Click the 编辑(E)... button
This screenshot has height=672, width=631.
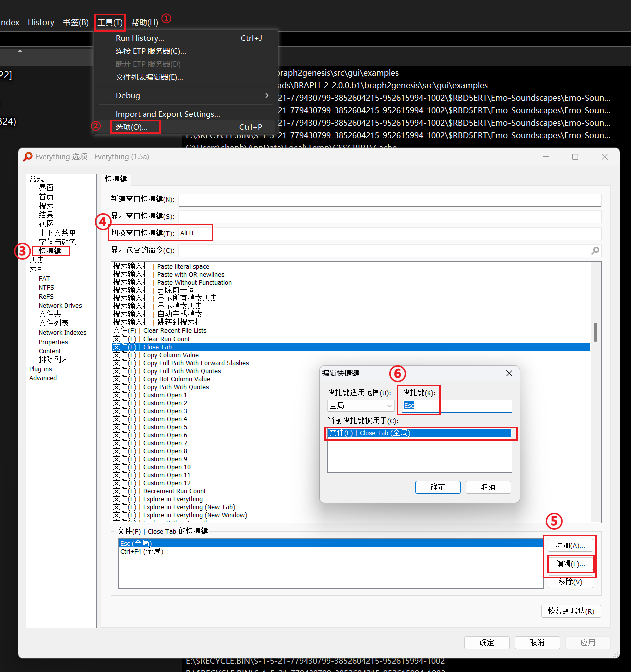[x=570, y=564]
